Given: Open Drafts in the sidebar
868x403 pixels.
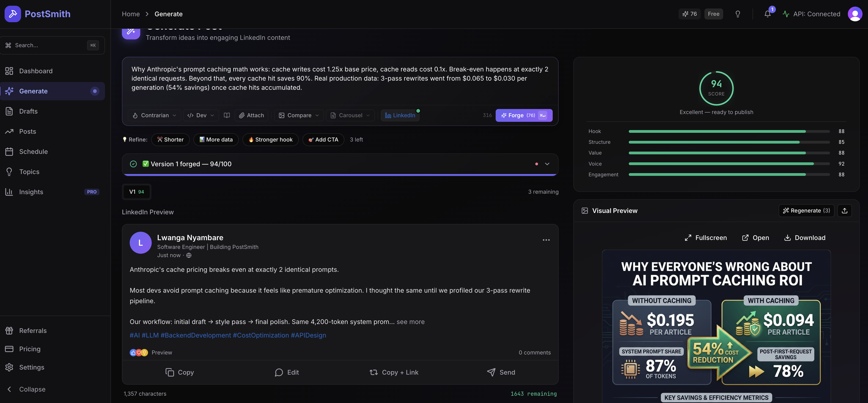Looking at the screenshot, I should pos(28,111).
